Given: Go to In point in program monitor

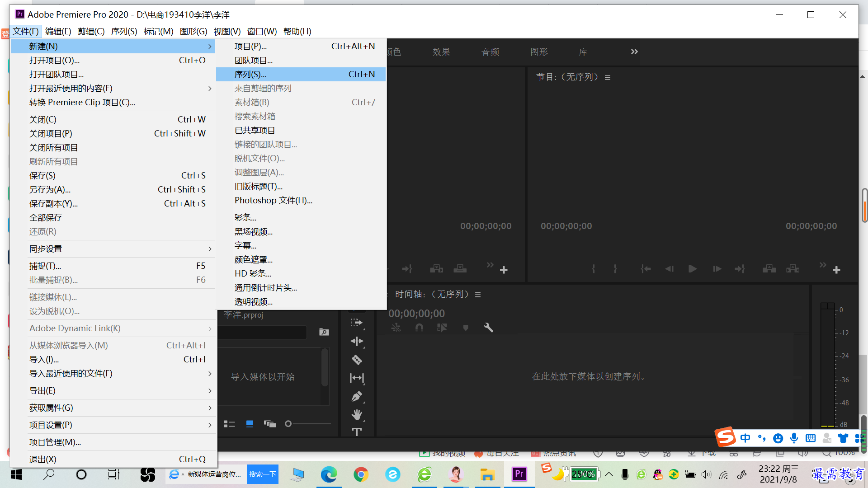Looking at the screenshot, I should click(x=646, y=269).
